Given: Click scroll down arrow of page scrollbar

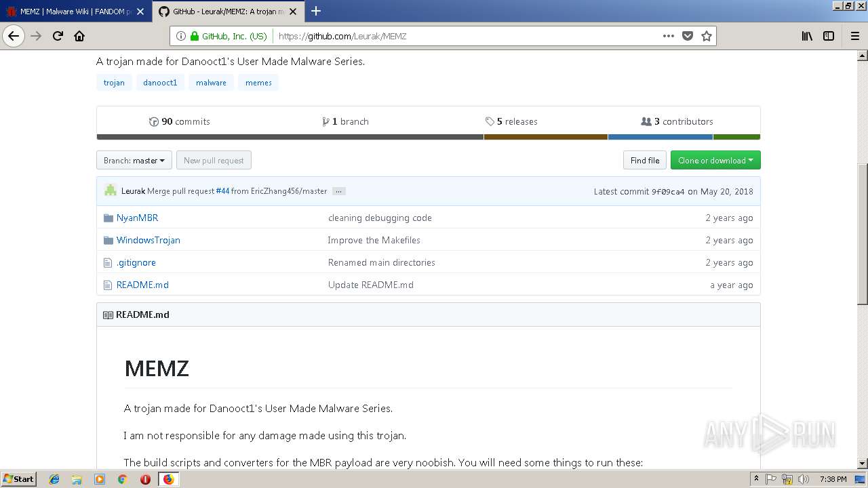Looking at the screenshot, I should tap(862, 464).
